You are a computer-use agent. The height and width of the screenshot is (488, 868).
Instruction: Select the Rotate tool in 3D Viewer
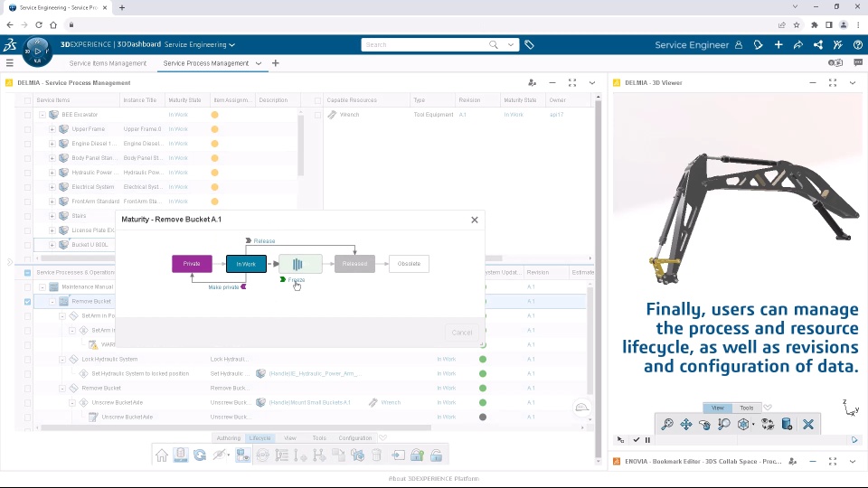click(704, 425)
